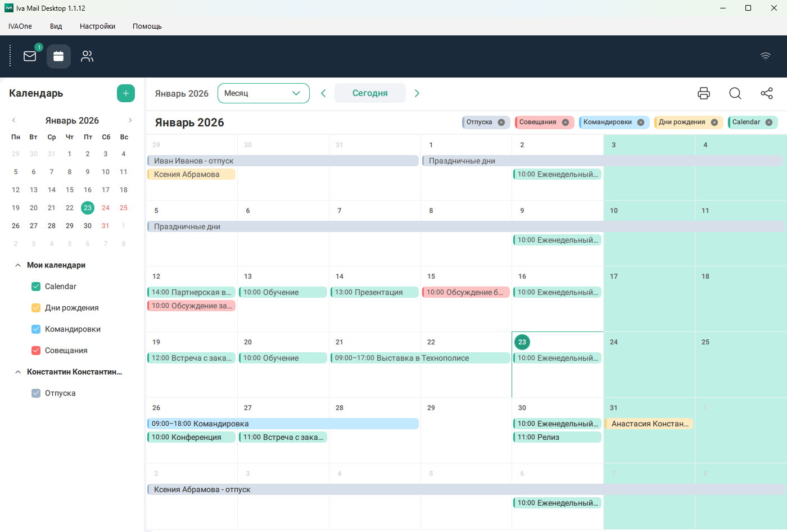
Task: Open the Месяц view dropdown
Action: pos(263,93)
